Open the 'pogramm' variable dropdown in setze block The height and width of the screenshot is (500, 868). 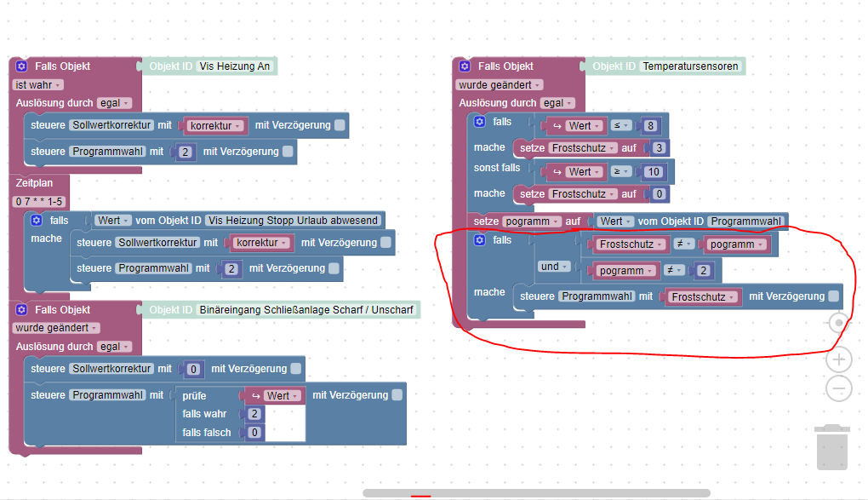click(531, 221)
